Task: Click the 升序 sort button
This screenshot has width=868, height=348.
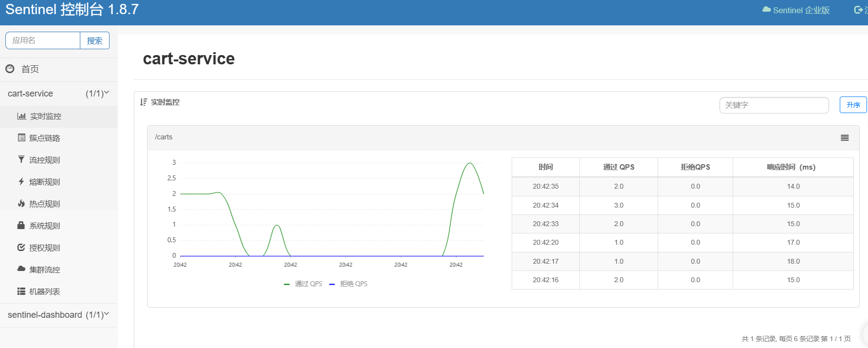Action: click(853, 105)
